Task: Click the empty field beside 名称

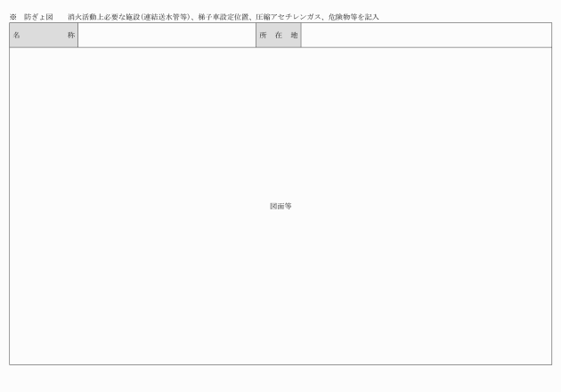Action: 167,35
